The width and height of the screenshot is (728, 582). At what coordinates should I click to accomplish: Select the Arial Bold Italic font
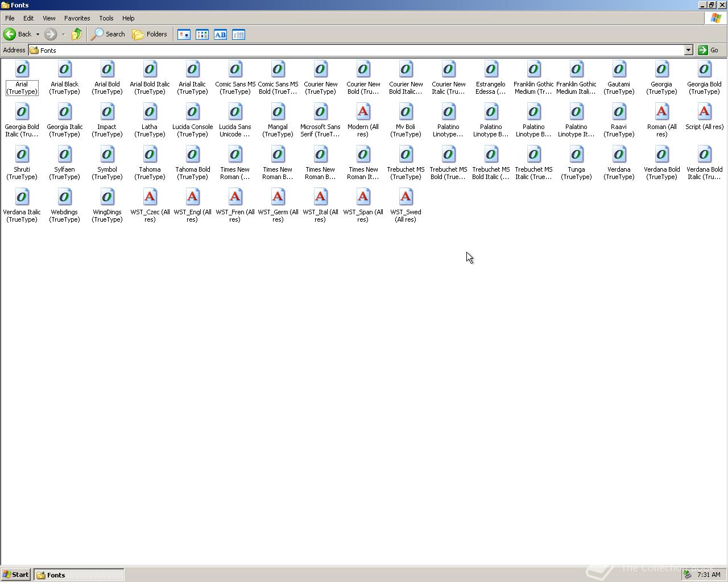150,69
